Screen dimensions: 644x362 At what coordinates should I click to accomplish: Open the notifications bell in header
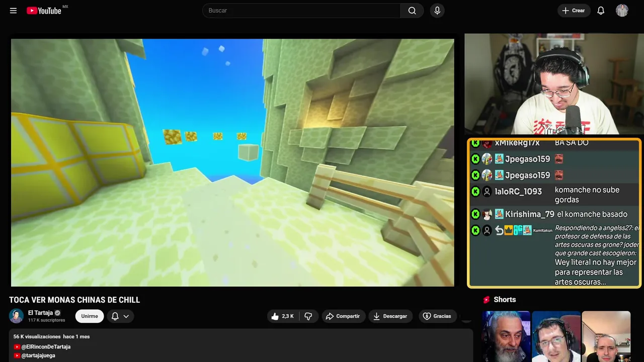[601, 11]
